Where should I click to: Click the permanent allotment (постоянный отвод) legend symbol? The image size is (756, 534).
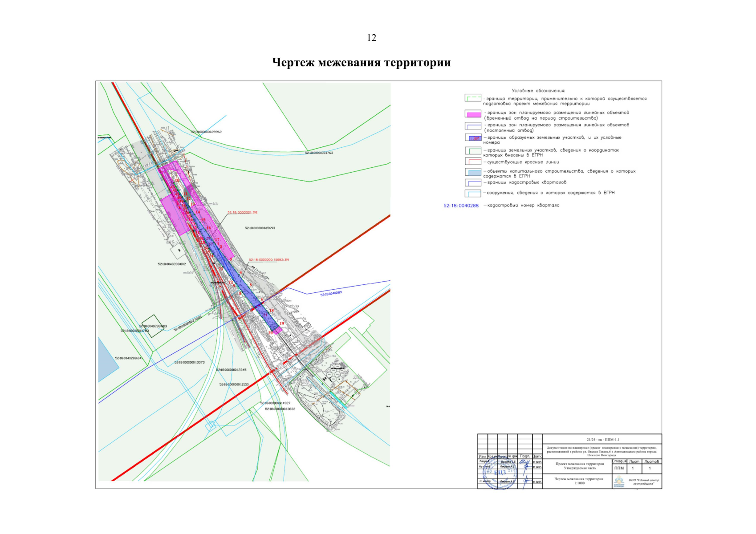tap(473, 126)
